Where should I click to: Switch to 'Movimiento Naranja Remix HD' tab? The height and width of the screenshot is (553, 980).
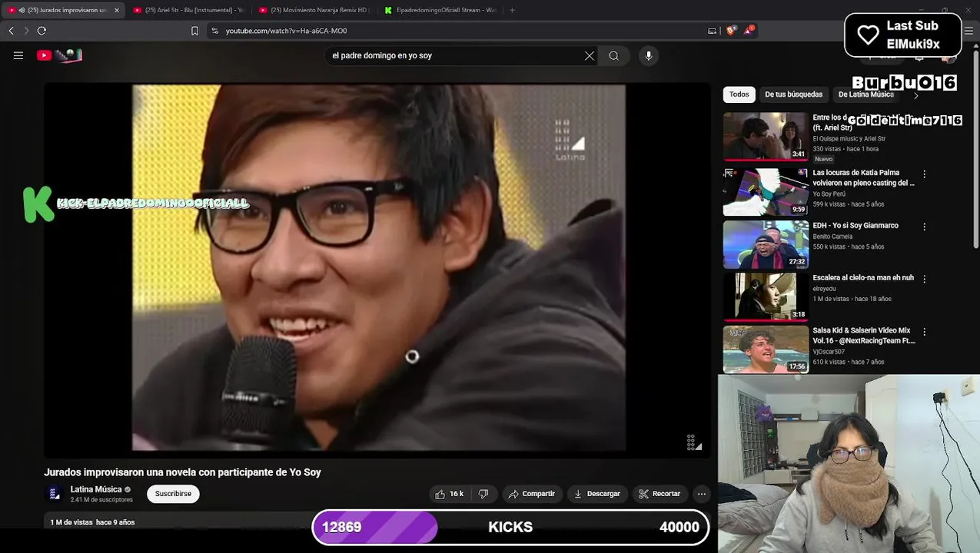point(314,10)
